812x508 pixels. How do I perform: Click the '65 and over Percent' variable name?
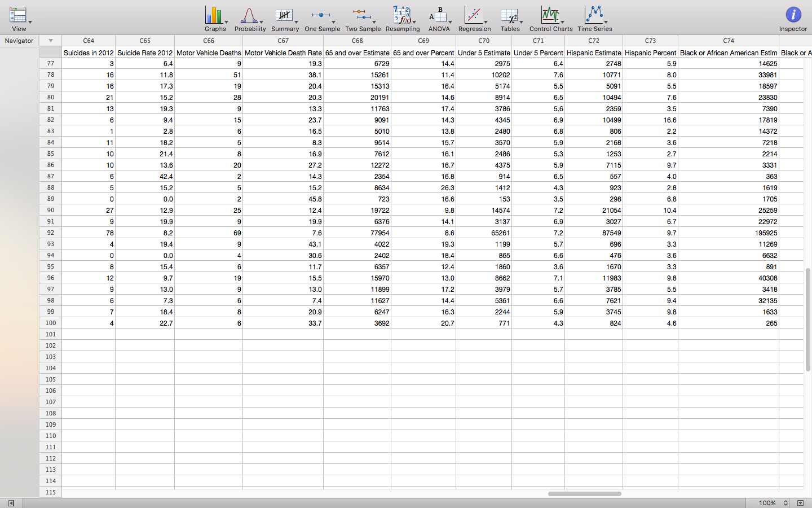423,52
